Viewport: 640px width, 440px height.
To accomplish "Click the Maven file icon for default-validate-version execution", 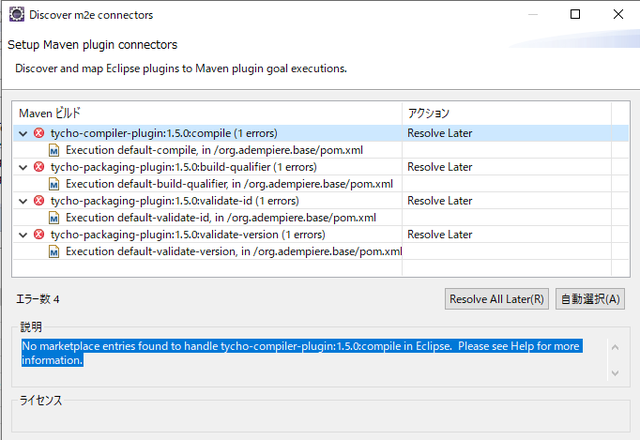I will click(x=55, y=252).
